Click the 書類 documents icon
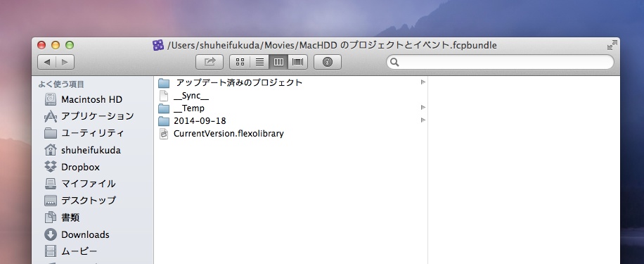This screenshot has width=644, height=264. click(51, 218)
